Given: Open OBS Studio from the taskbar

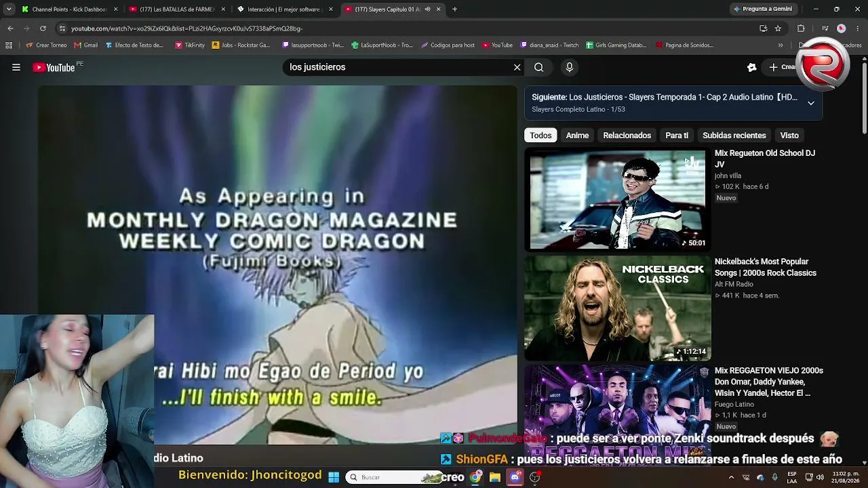Looking at the screenshot, I should (534, 477).
